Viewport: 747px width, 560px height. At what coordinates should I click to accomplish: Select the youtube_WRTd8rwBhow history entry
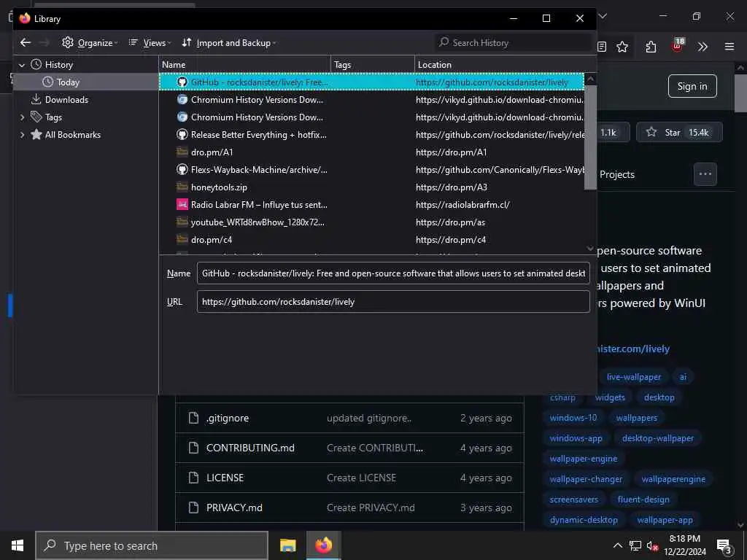(371, 222)
